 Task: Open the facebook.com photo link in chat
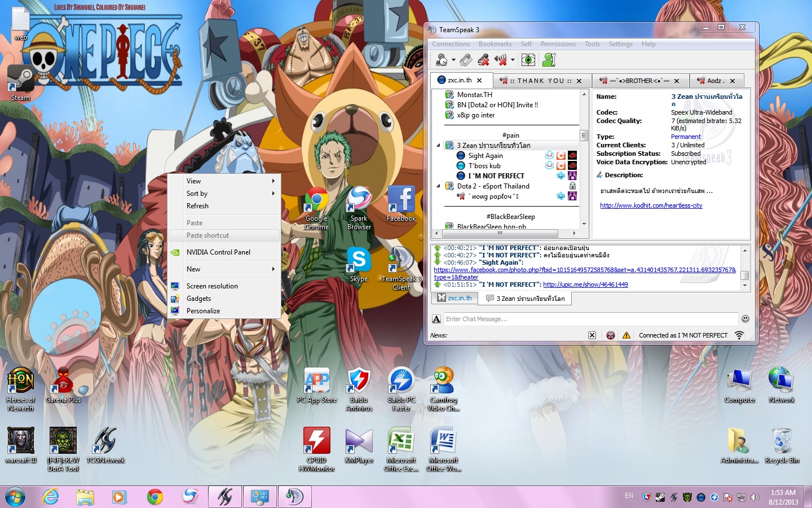[585, 270]
